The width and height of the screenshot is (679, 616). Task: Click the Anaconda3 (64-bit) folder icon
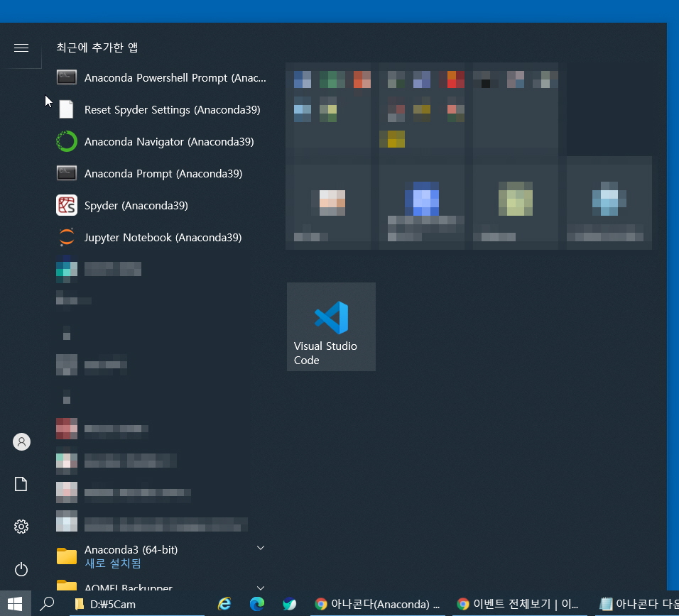(x=67, y=556)
